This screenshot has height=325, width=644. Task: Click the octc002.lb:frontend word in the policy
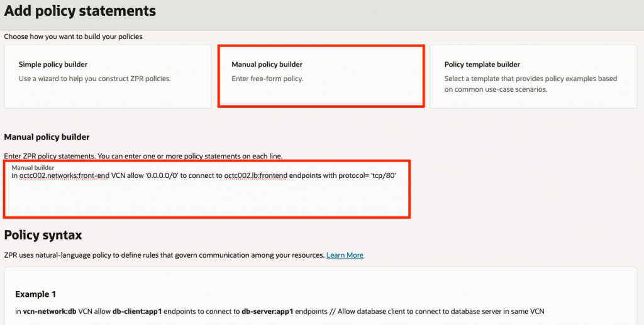click(x=255, y=176)
